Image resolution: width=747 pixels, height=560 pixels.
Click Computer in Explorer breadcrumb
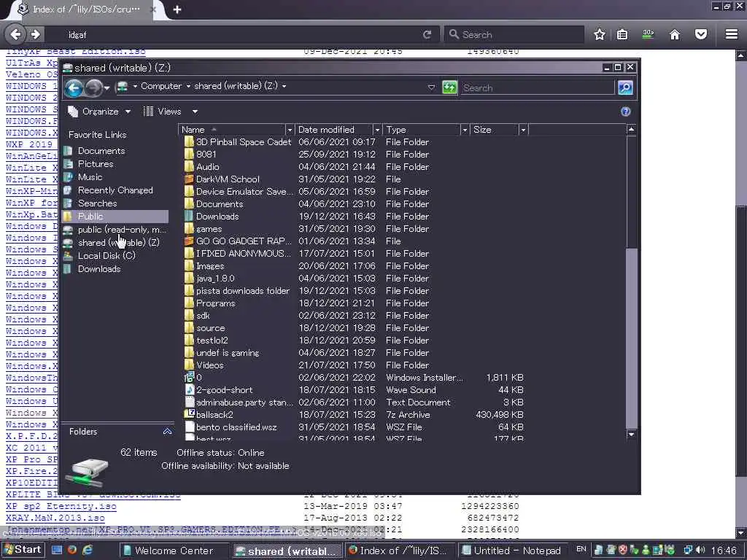point(161,86)
